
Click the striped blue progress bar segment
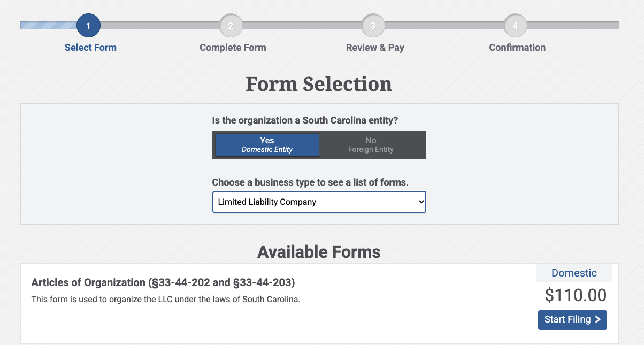point(48,25)
